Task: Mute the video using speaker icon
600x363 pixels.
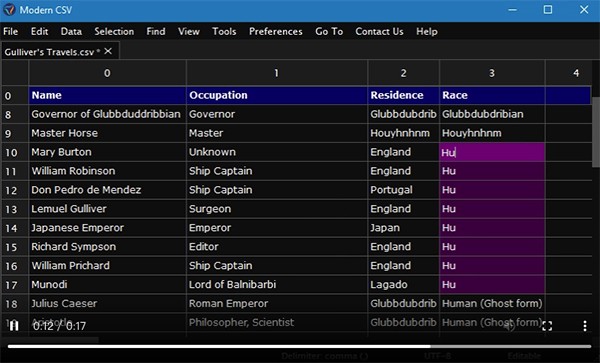Action: pyautogui.click(x=510, y=326)
